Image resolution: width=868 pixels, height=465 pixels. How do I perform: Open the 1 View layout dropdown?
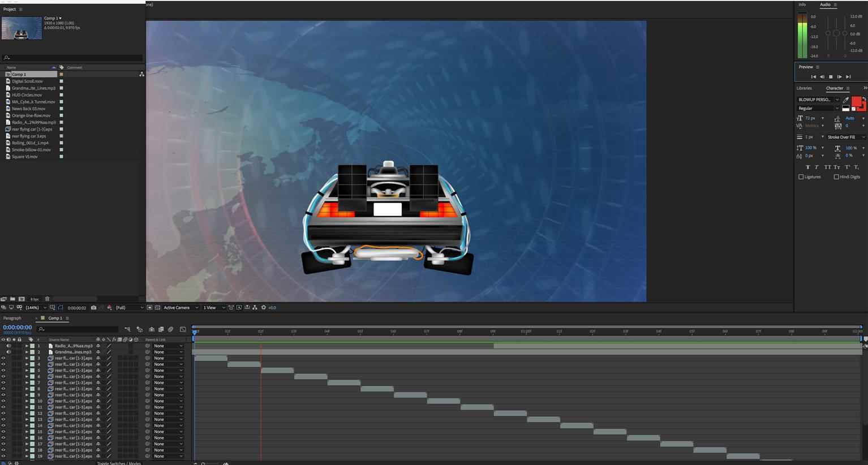click(213, 308)
